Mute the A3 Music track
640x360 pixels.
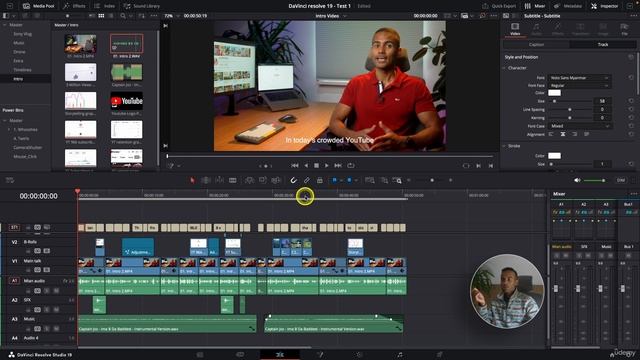coord(56,329)
